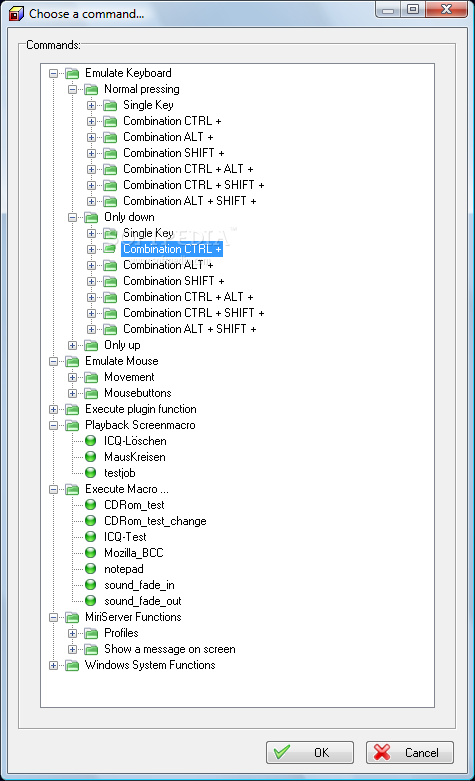Screen dimensions: 475x781
Task: Expand Show a message on screen branch
Action: coord(72,650)
